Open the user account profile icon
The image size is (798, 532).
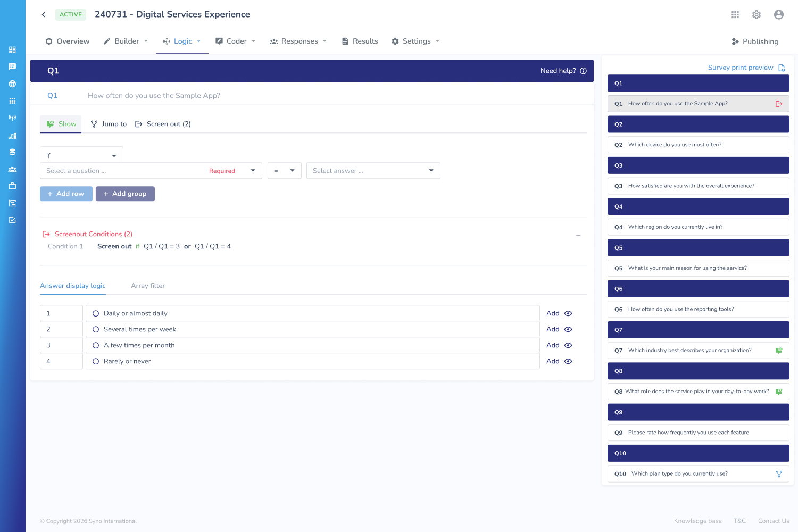[779, 15]
